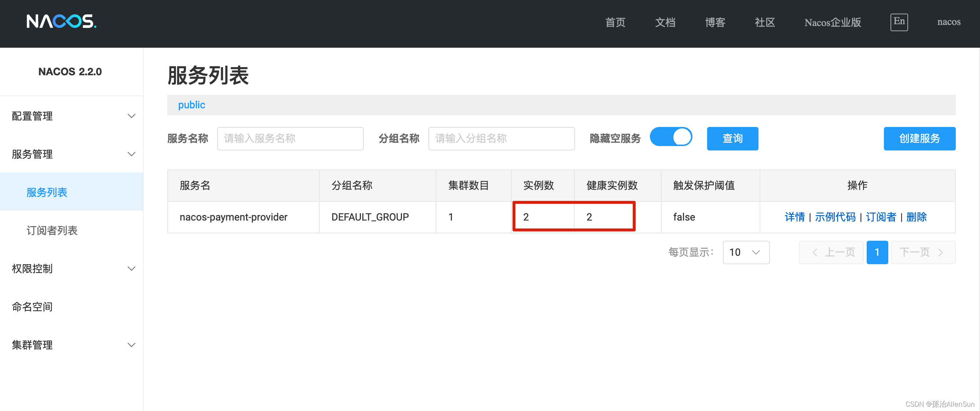Switch language with the En button
This screenshot has height=411, width=980.
[x=899, y=22]
